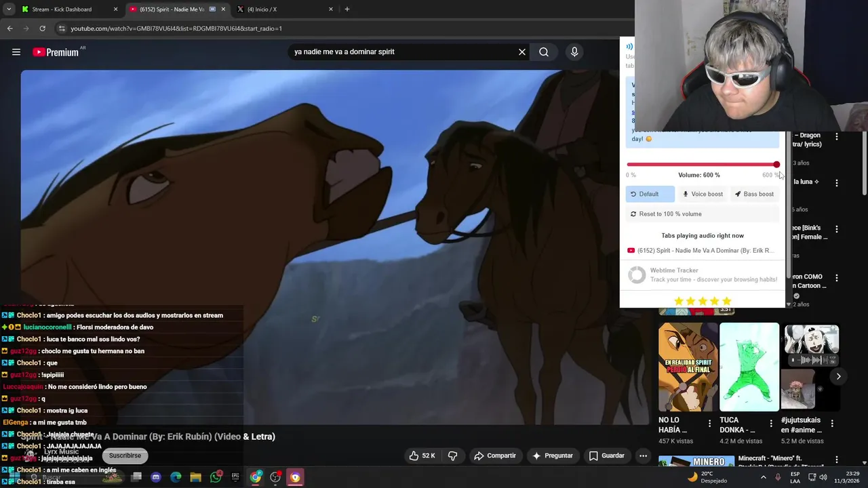
Task: Open a new browser tab
Action: click(x=347, y=9)
